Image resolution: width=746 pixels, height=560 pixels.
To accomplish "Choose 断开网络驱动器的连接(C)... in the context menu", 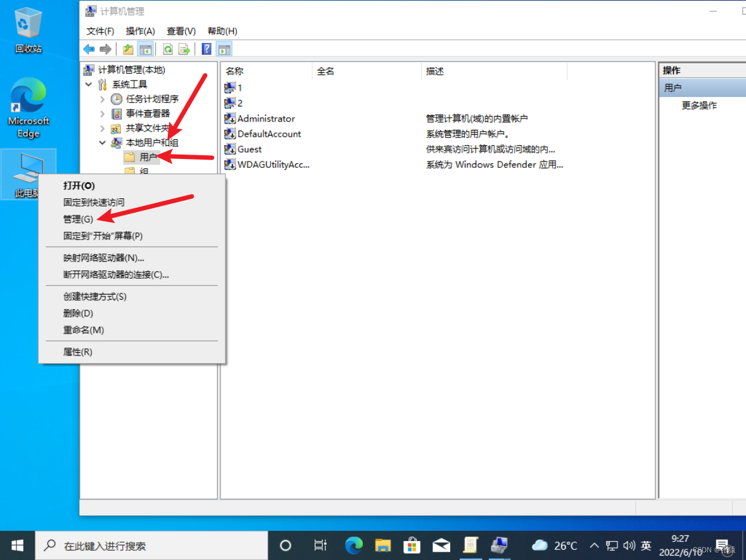I will point(132,274).
